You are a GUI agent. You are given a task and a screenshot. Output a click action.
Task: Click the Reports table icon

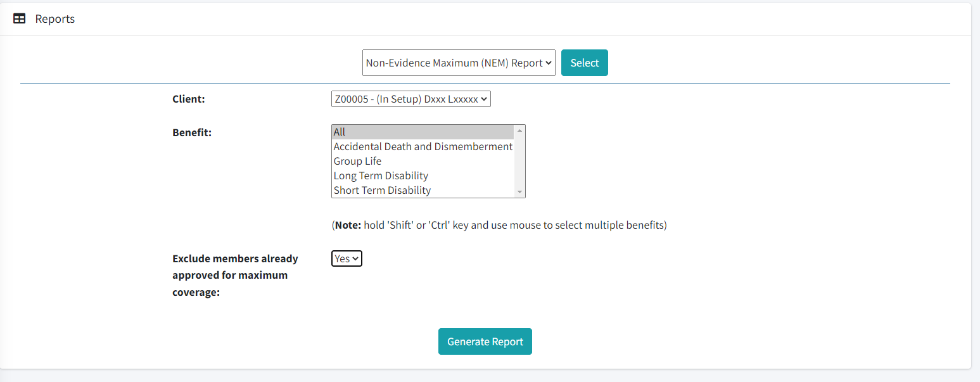click(20, 19)
